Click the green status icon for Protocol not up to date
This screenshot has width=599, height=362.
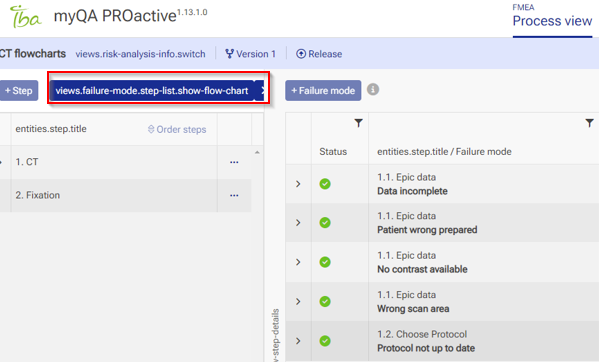pos(325,341)
